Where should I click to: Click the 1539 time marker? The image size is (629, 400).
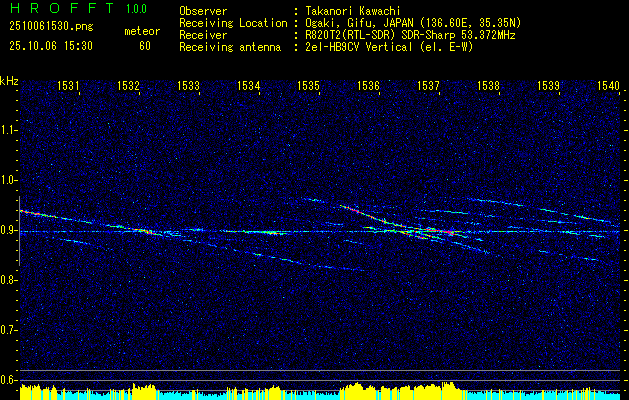pyautogui.click(x=548, y=85)
